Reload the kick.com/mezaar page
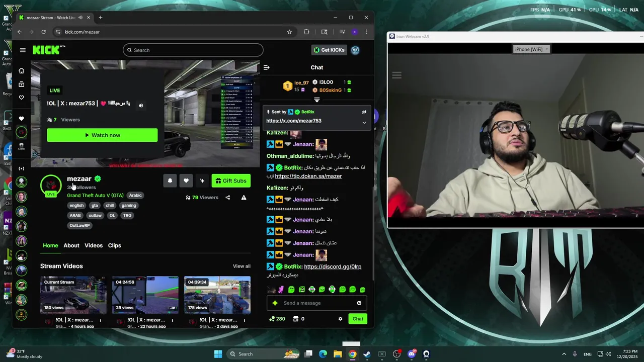The height and width of the screenshot is (362, 644). point(44,32)
